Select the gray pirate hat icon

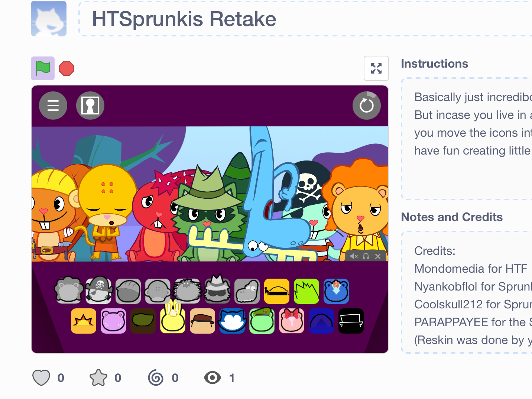click(x=98, y=291)
